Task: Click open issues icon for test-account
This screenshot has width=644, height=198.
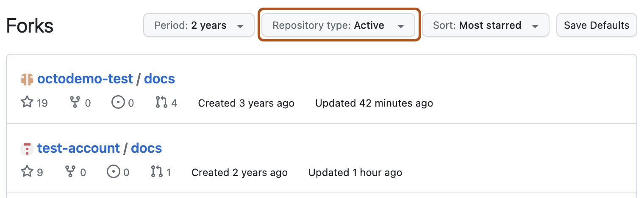Action: (x=113, y=172)
